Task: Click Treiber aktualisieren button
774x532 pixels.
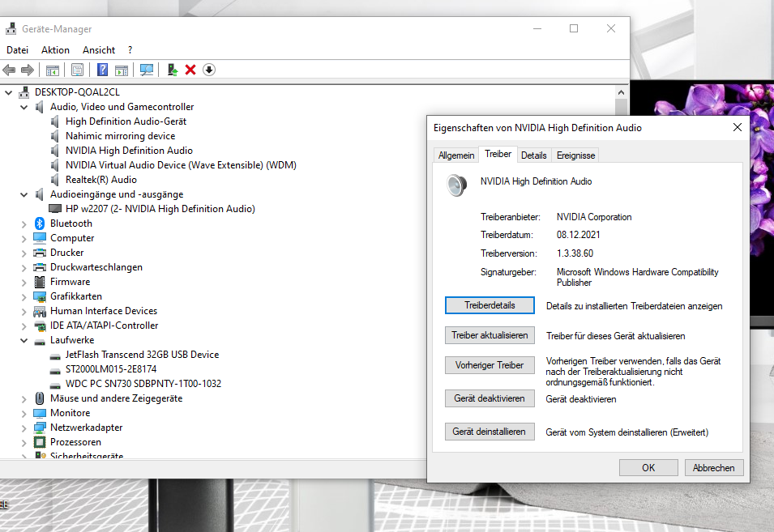Action: click(x=490, y=335)
